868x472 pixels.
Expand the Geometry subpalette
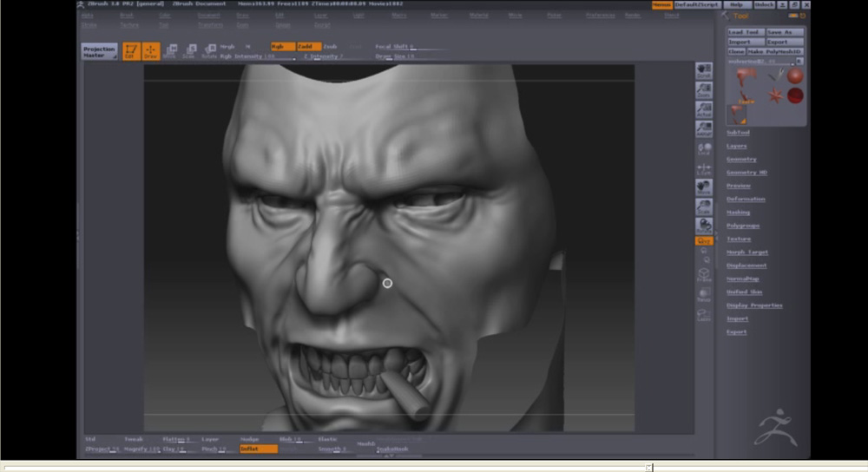741,160
